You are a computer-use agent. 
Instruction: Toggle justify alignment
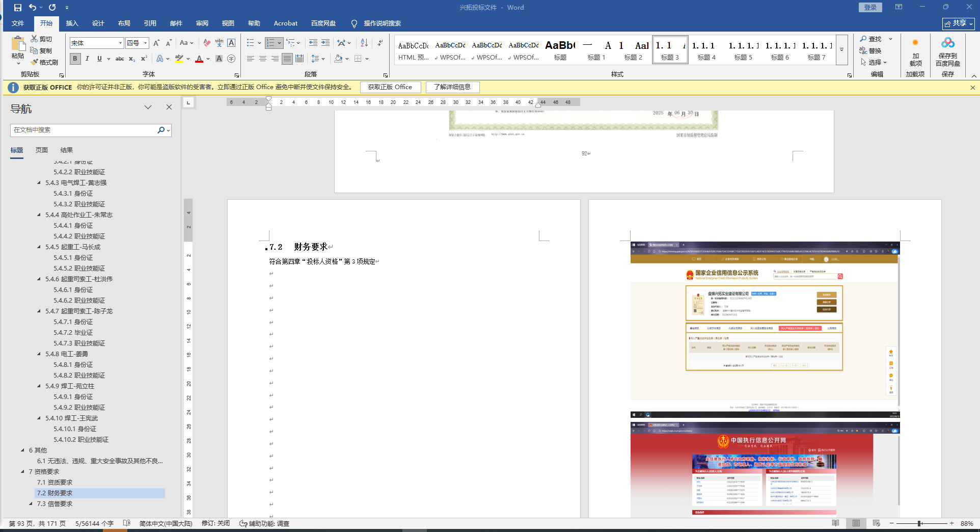287,59
